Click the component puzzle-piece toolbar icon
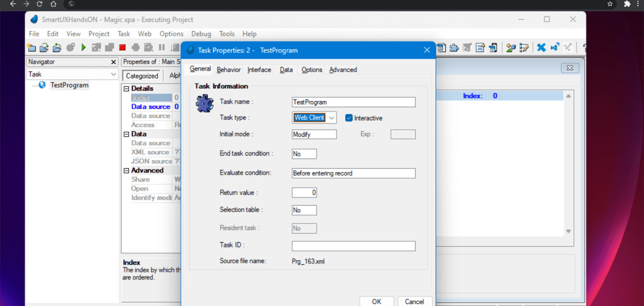 coord(454,47)
